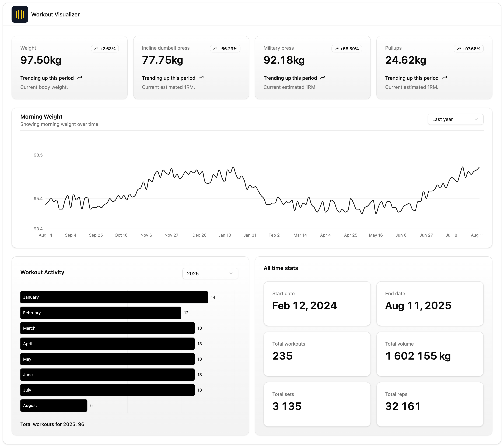Click the Jan 10 marker on weight chart
The width and height of the screenshot is (504, 447).
pos(225,235)
